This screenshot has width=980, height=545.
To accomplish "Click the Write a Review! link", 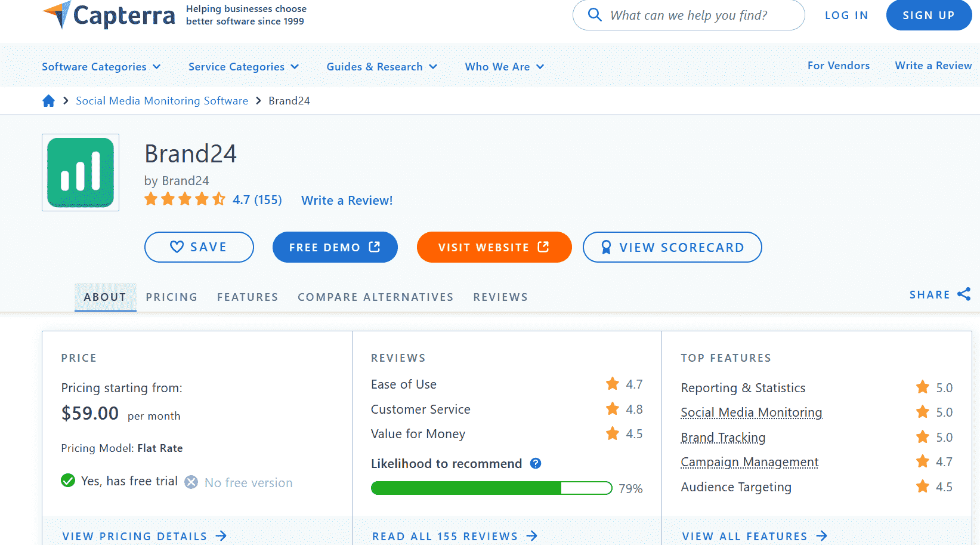I will 347,200.
